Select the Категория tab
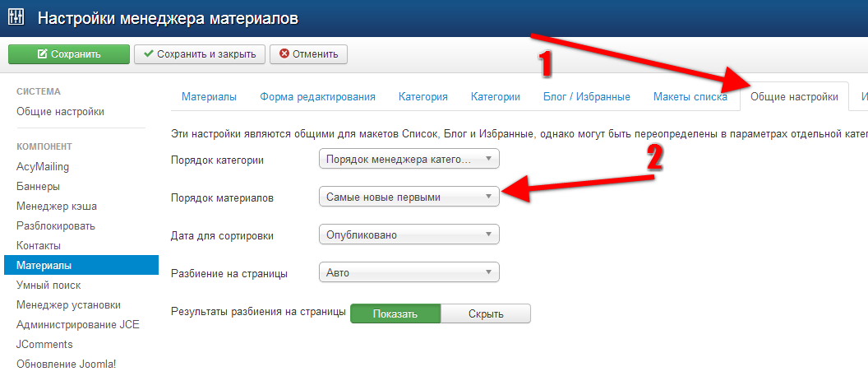The image size is (868, 376). pyautogui.click(x=422, y=96)
